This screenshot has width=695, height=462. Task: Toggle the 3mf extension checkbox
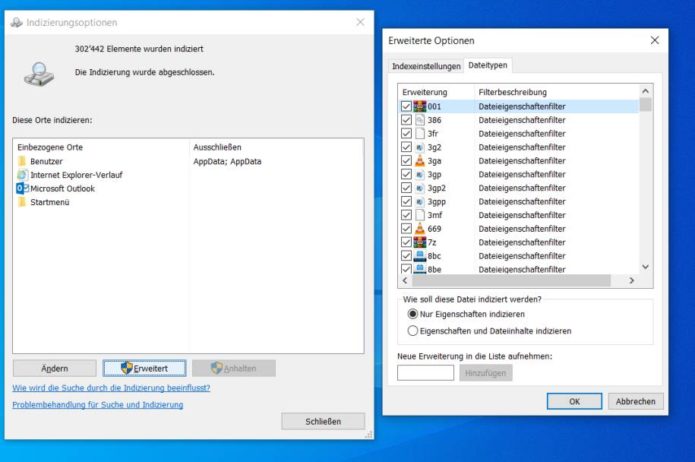405,214
